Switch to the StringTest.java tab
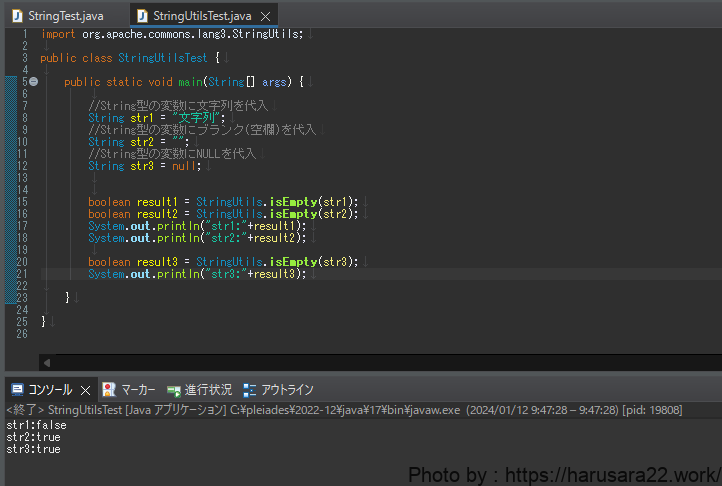This screenshot has width=722, height=486. [66, 16]
